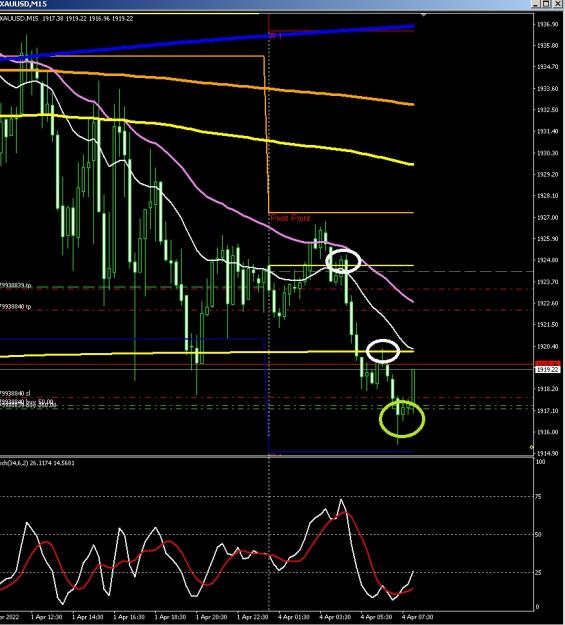The width and height of the screenshot is (565, 625).
Task: Click time axis label 4 Apr 05:30
Action: (x=376, y=617)
